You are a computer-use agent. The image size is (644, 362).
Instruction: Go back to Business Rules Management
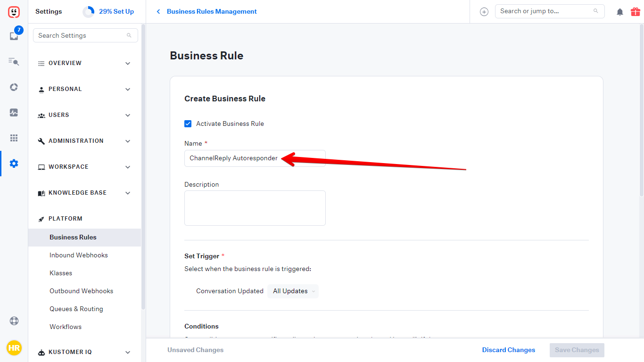click(x=207, y=11)
